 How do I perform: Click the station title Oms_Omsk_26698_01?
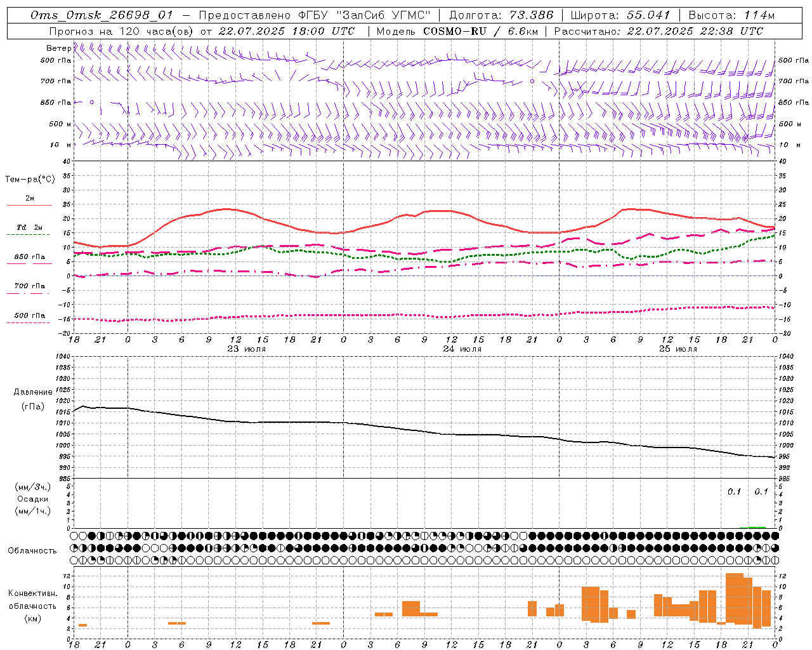tap(101, 15)
